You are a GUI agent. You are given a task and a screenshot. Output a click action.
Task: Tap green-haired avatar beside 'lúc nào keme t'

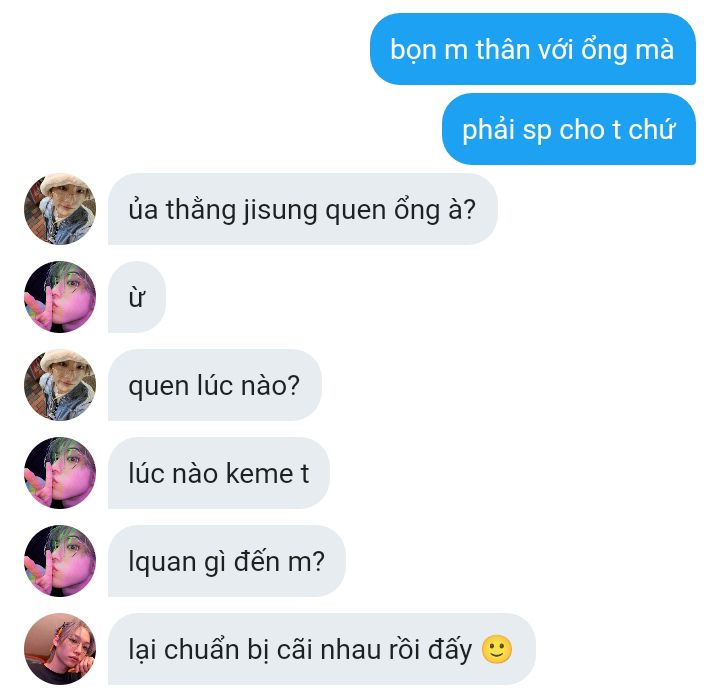60,473
